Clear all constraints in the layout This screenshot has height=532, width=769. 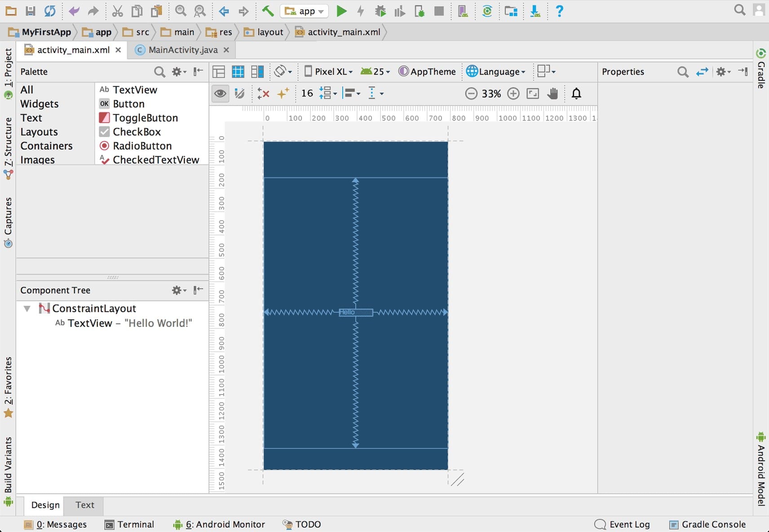coord(263,93)
